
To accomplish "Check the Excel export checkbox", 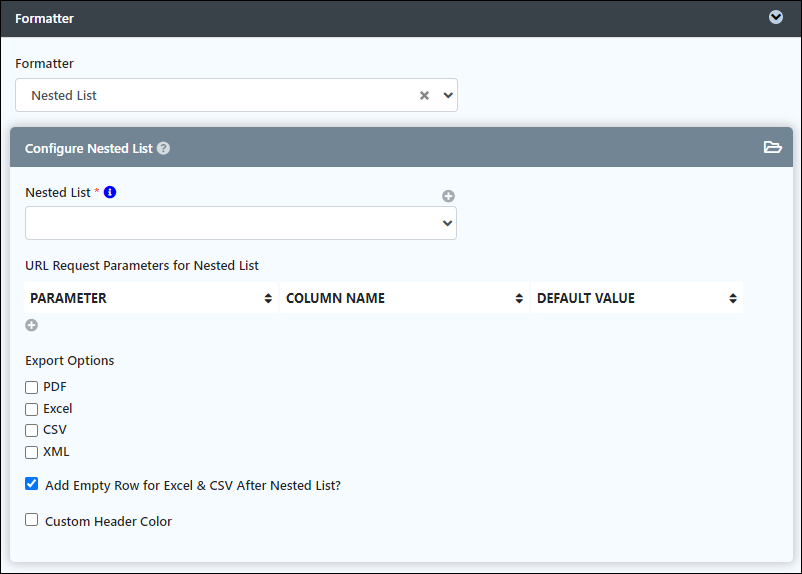I will [32, 409].
